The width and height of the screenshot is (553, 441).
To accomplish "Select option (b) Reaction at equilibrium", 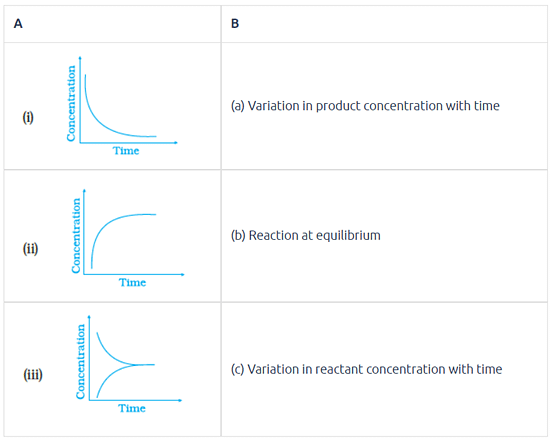I will tap(306, 235).
